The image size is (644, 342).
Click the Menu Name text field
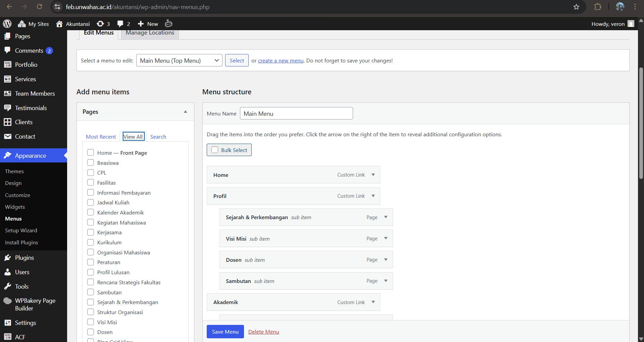click(x=296, y=113)
